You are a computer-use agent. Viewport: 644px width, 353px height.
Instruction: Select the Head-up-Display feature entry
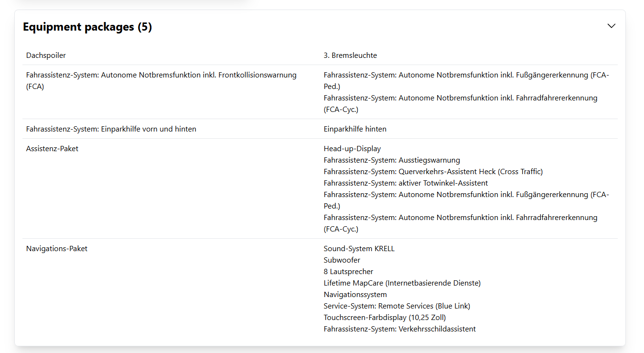352,149
